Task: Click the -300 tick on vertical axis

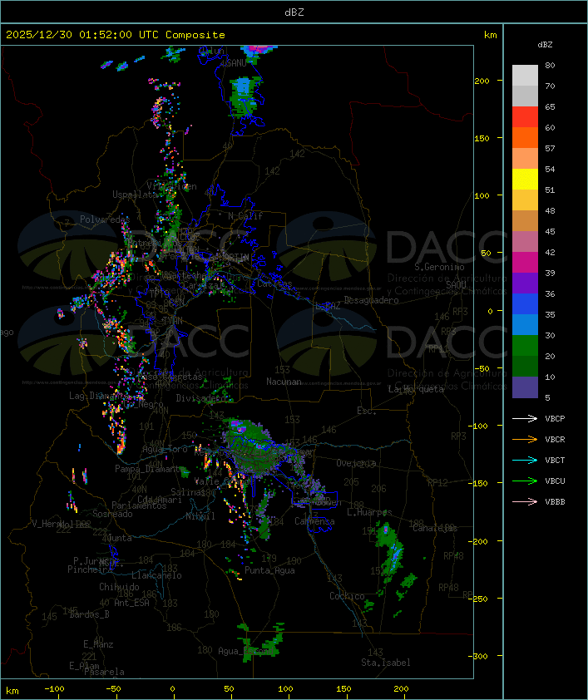Action: pos(480,656)
